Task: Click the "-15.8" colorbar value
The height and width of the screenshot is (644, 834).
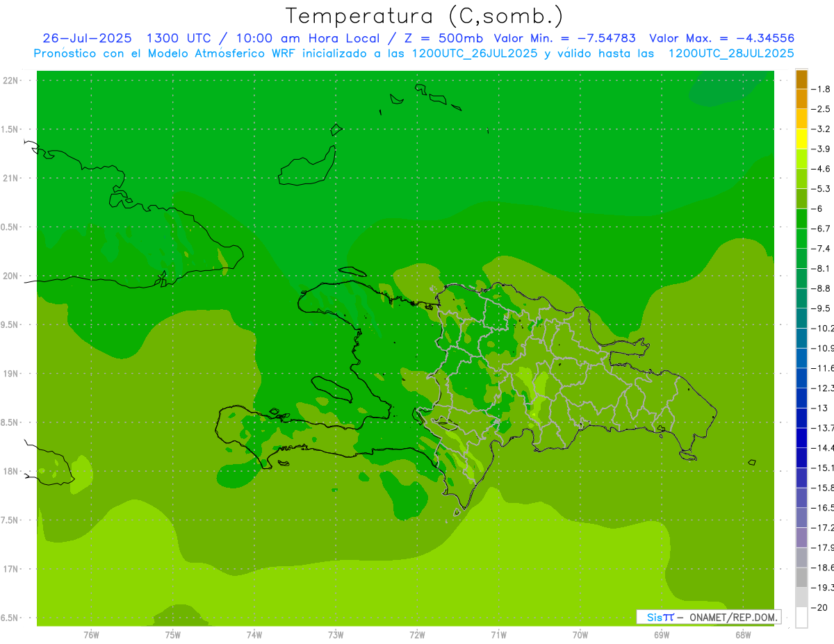Action: click(x=821, y=488)
